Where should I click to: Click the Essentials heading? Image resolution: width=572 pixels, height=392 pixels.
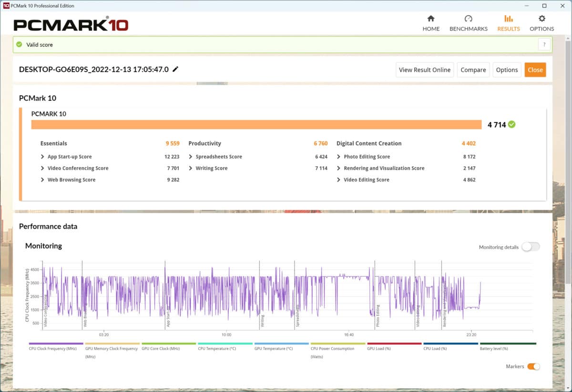(54, 143)
